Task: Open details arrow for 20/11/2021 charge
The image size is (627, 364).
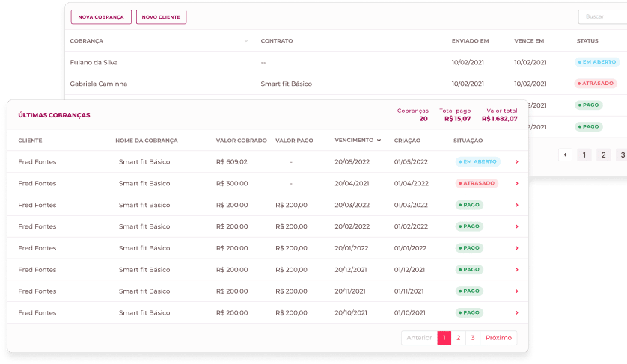Action: [516, 291]
